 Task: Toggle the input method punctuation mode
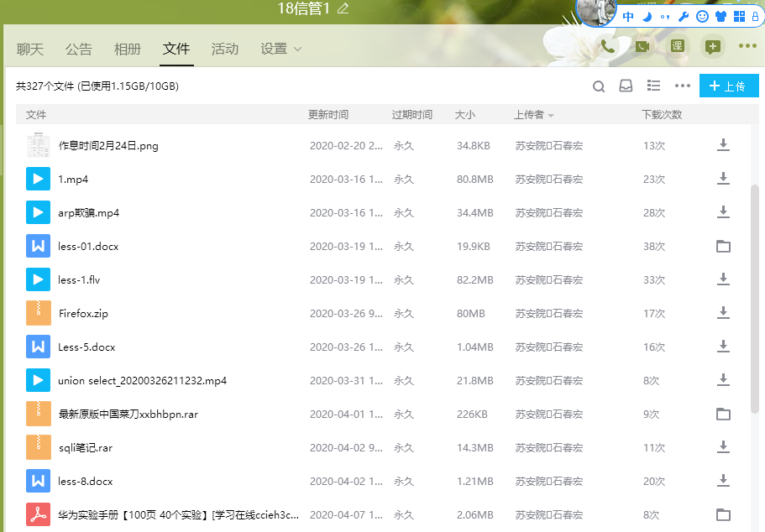point(665,16)
